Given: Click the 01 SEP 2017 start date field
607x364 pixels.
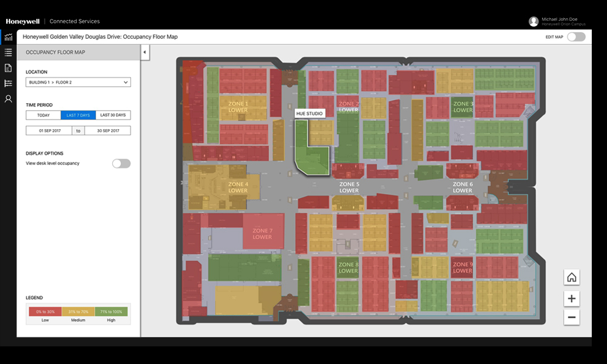Looking at the screenshot, I should click(49, 130).
